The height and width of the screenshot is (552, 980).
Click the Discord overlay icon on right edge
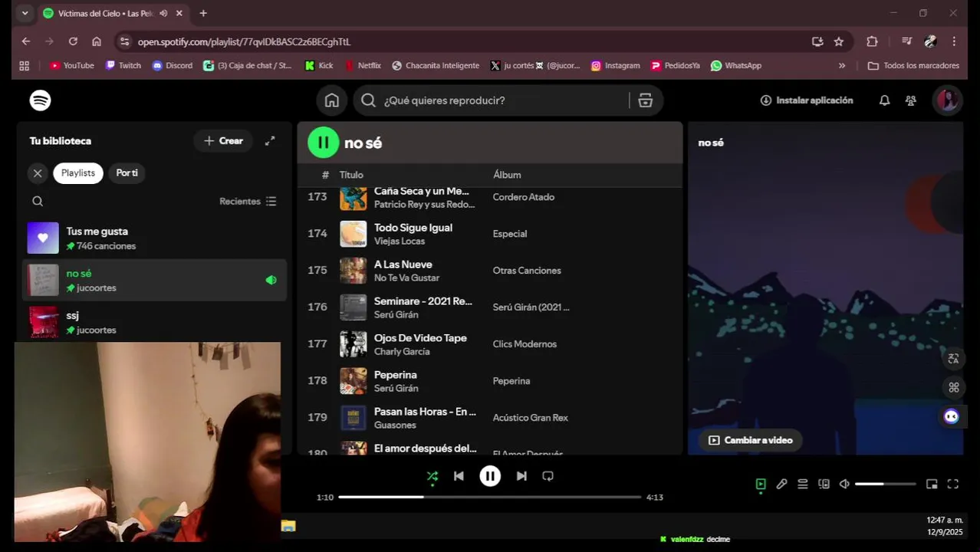coord(952,416)
